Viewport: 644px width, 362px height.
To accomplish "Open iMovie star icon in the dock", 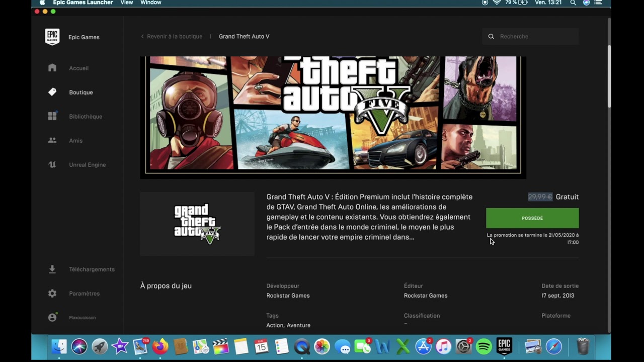I will click(x=120, y=346).
